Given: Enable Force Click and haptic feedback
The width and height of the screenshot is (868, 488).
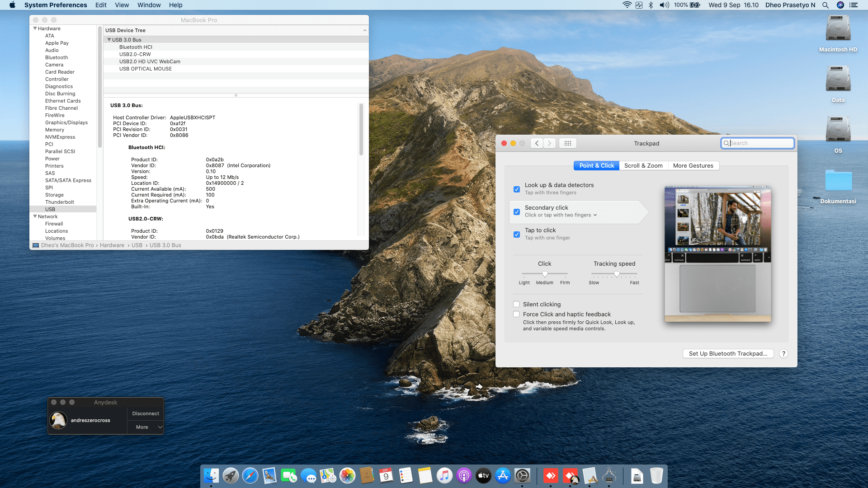Looking at the screenshot, I should tap(516, 314).
